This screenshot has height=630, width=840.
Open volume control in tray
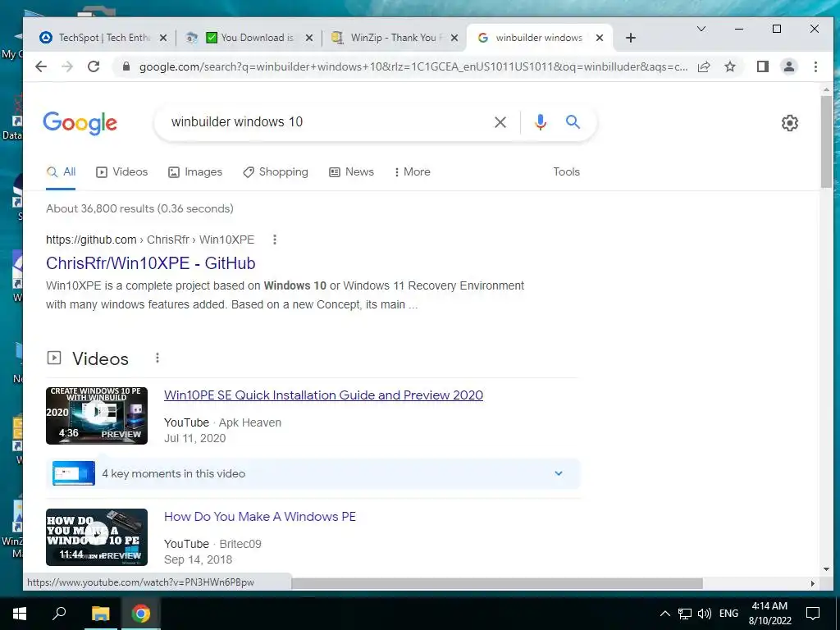pos(705,614)
